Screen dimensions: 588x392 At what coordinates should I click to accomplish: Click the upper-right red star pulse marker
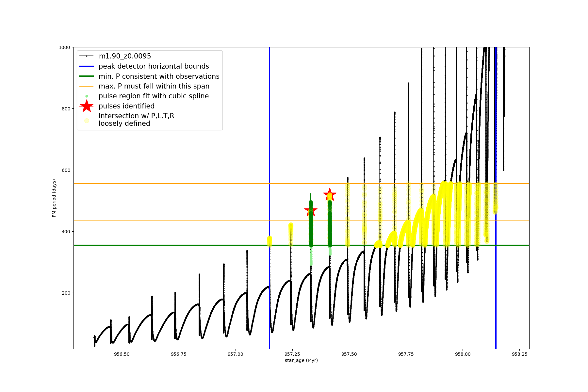330,195
